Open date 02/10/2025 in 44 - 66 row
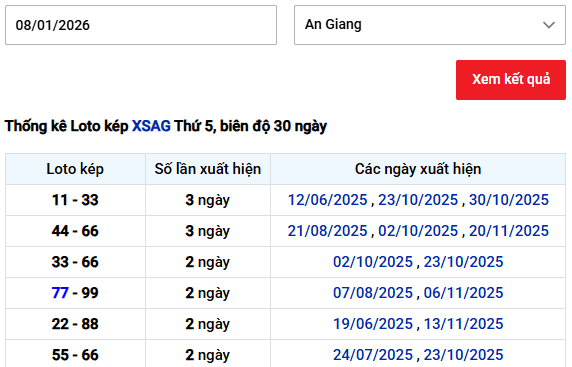Viewport: 572px width, 367px height. (x=418, y=231)
